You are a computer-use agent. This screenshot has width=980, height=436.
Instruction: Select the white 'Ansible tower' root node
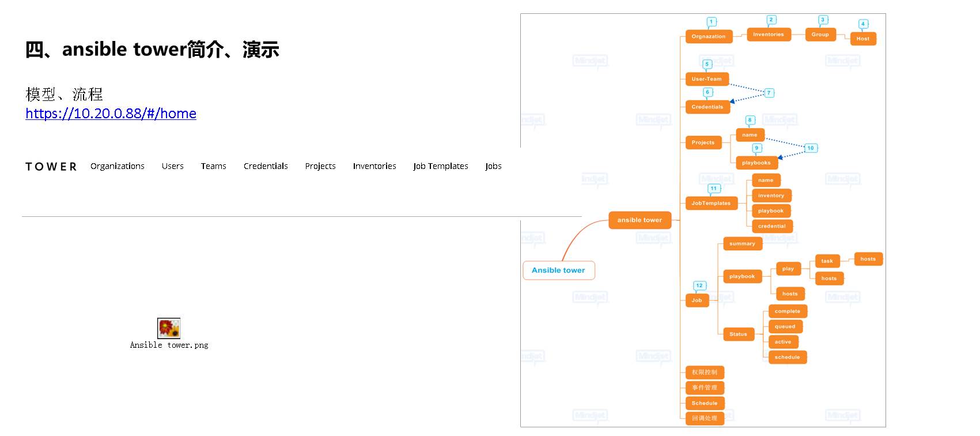click(558, 270)
